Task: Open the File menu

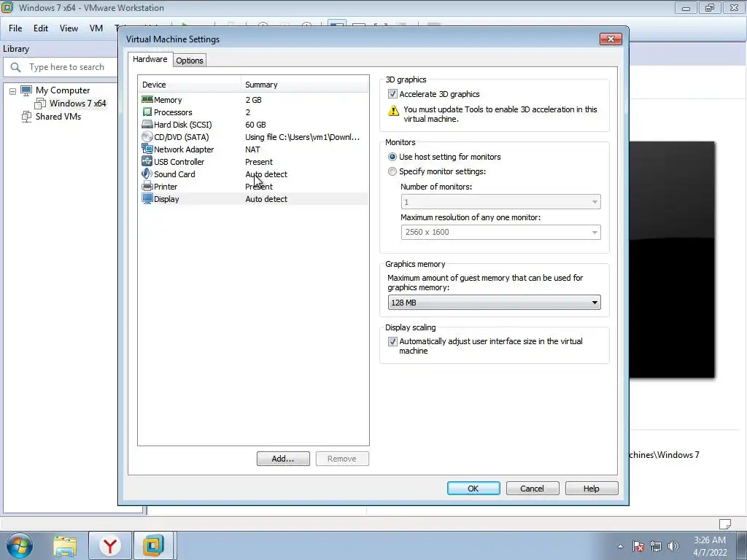Action: 15,28
